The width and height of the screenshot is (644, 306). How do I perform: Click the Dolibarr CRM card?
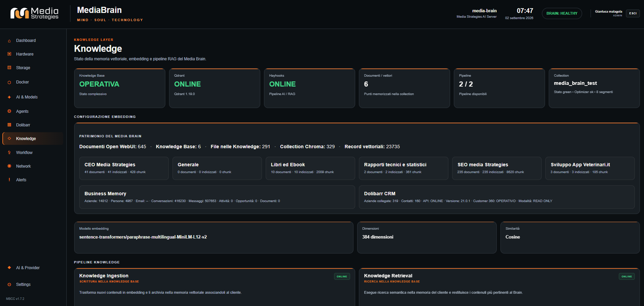pos(497,197)
